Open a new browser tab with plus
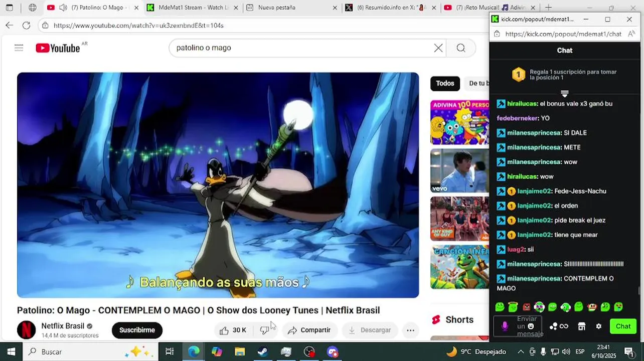Screen dimensions: 644x361 tap(548, 8)
